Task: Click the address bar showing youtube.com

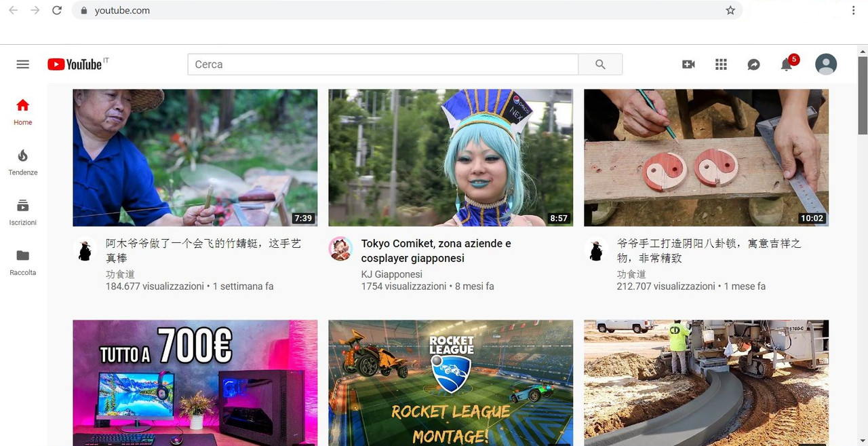Action: (407, 10)
